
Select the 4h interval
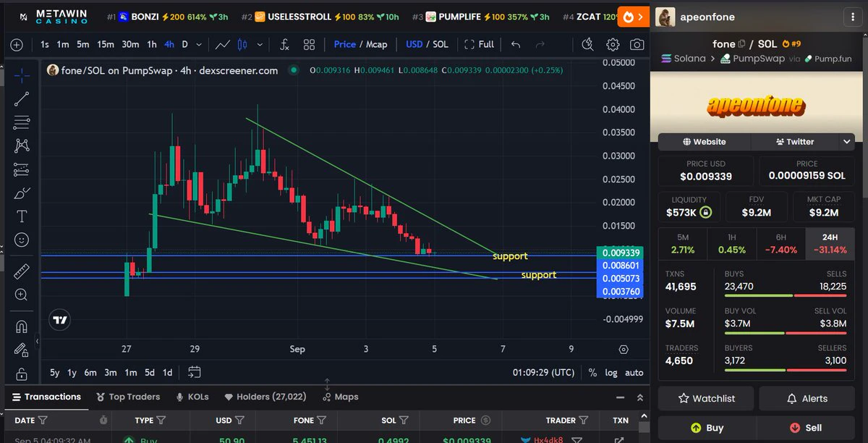(169, 44)
